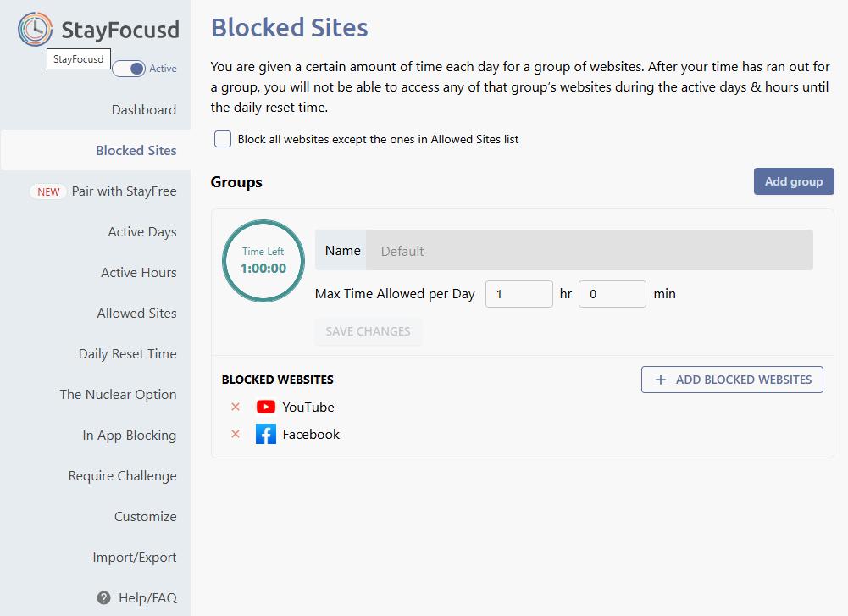
Task: Click the Add group button
Action: 793,180
